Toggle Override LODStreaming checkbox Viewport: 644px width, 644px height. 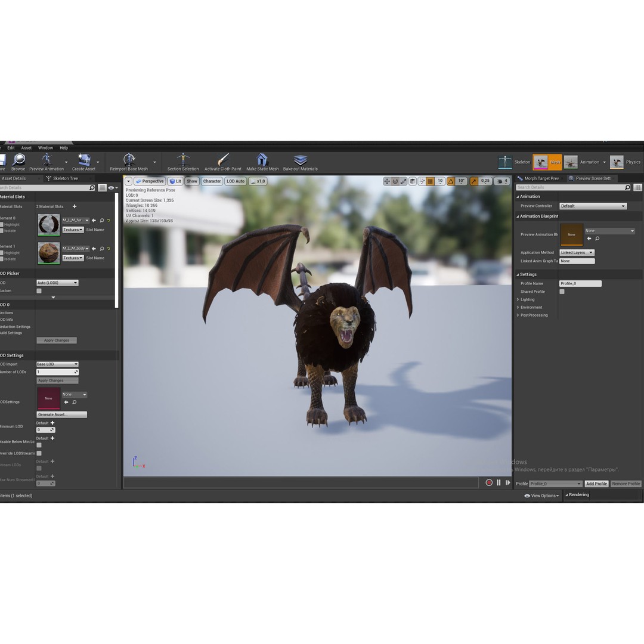(x=39, y=453)
